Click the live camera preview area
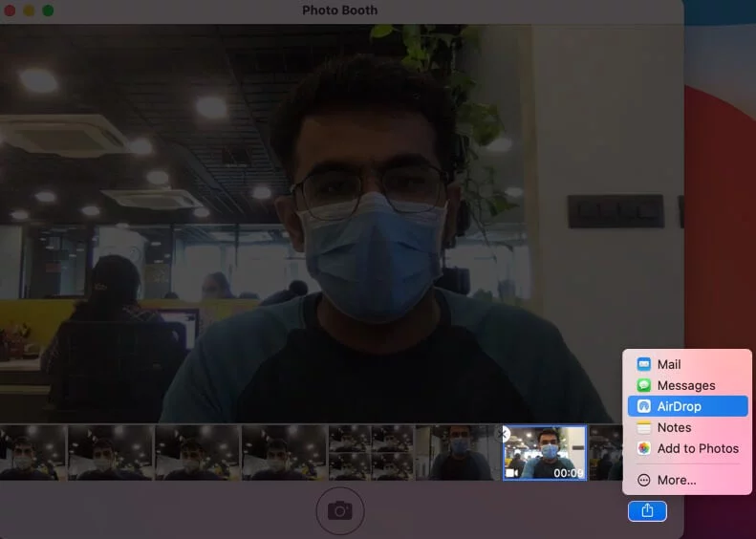The width and height of the screenshot is (756, 539). click(341, 224)
